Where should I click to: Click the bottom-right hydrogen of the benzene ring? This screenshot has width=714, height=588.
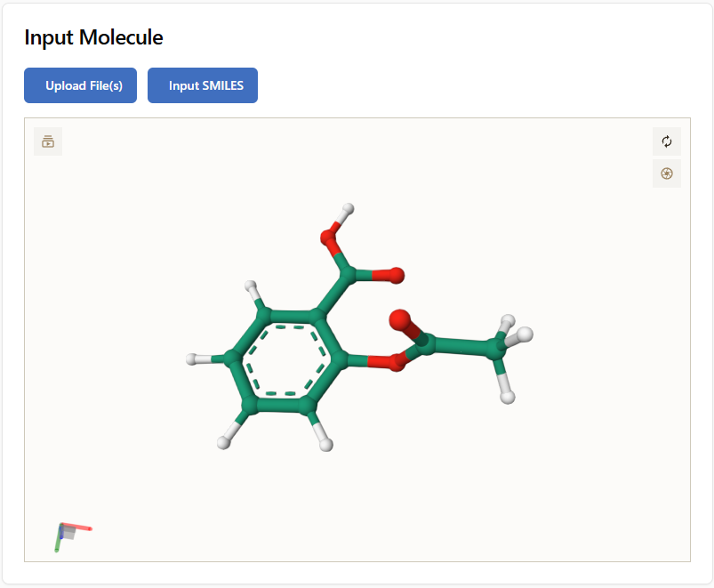(x=326, y=444)
